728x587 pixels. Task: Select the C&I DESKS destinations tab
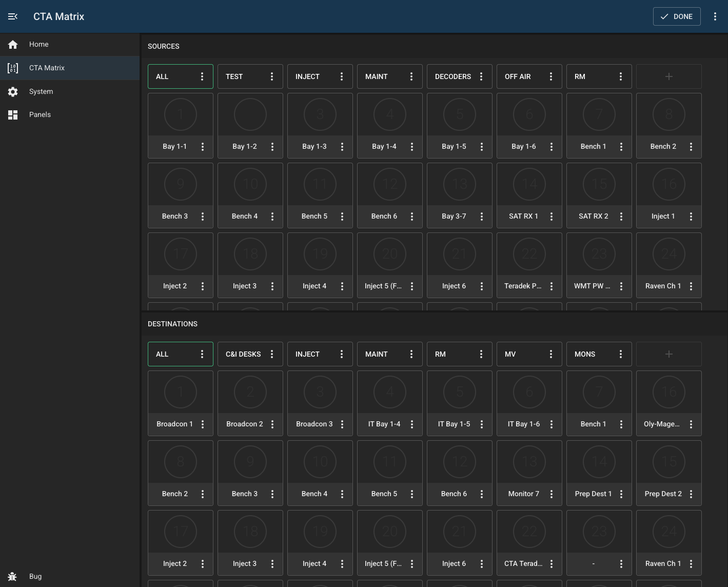pyautogui.click(x=243, y=354)
